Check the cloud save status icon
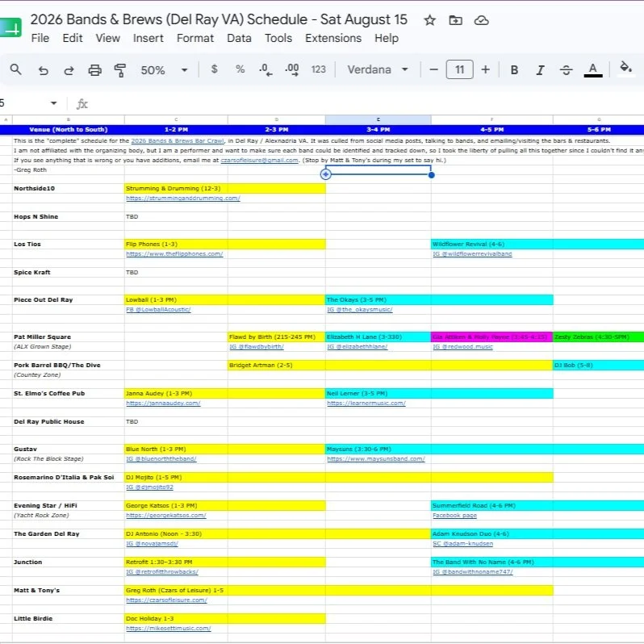Image resolution: width=644 pixels, height=644 pixels. [x=481, y=20]
